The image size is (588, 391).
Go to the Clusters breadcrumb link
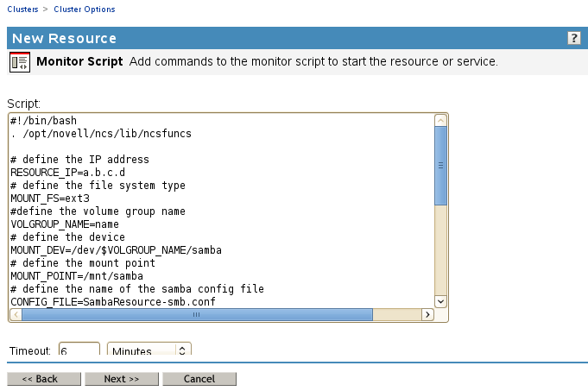pyautogui.click(x=24, y=9)
